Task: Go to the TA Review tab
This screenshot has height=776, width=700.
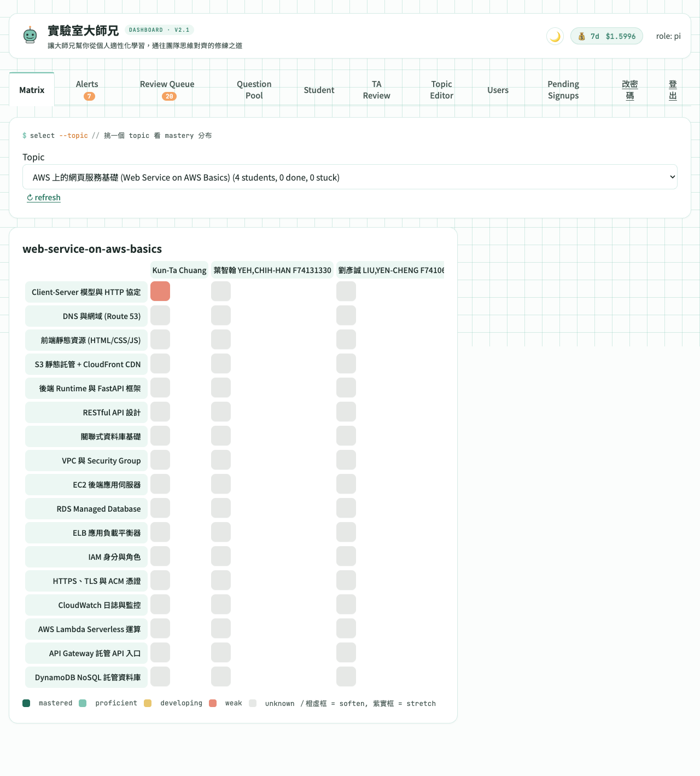Action: [x=377, y=90]
